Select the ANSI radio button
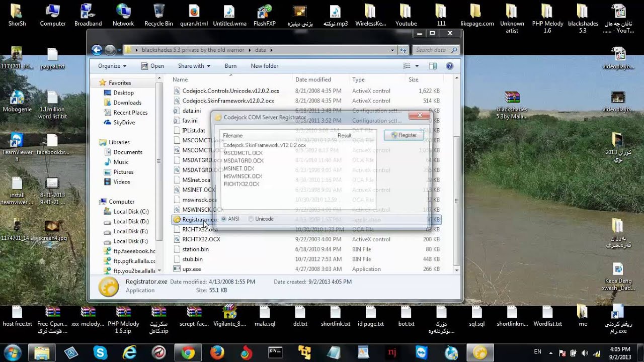The image size is (644, 362). click(224, 219)
